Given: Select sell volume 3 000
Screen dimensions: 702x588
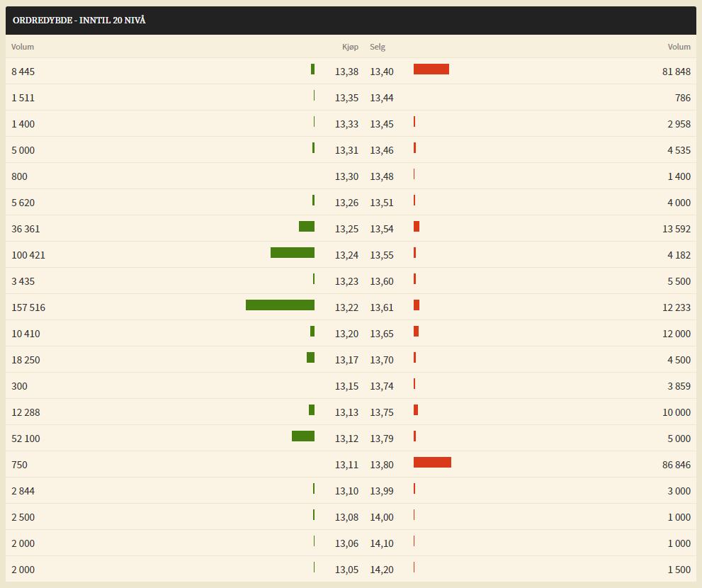Looking at the screenshot, I should pos(679,491).
